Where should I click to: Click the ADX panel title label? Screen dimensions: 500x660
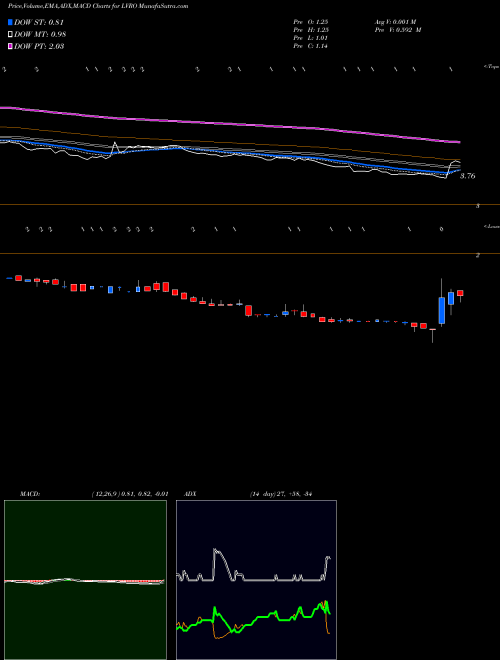pyautogui.click(x=190, y=494)
